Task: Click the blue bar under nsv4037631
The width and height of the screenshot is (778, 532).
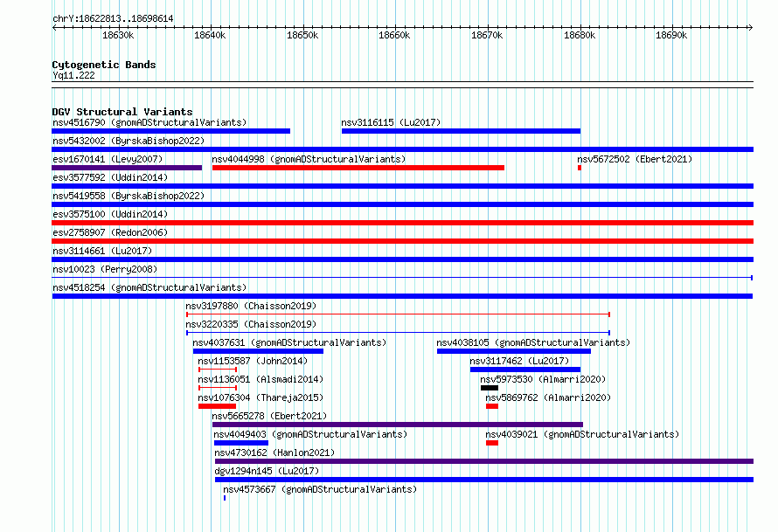Action: 258,351
